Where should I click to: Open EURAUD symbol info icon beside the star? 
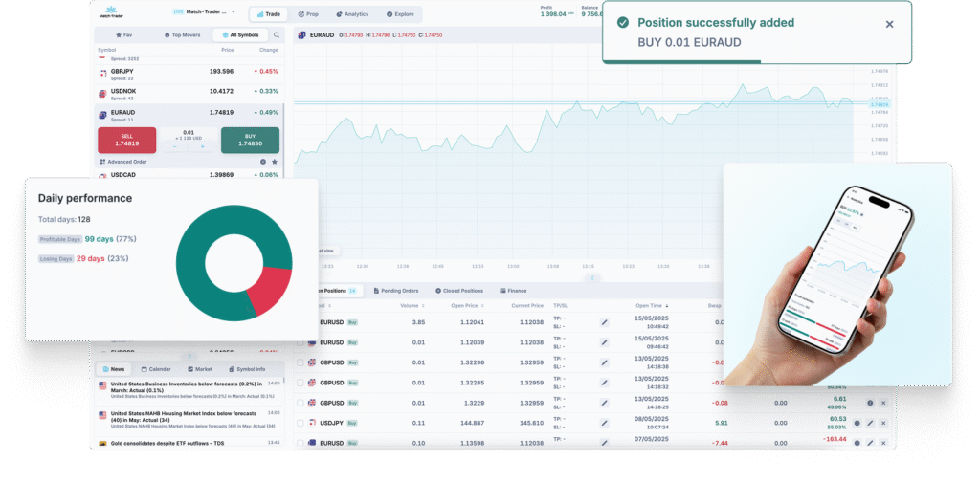tap(263, 162)
